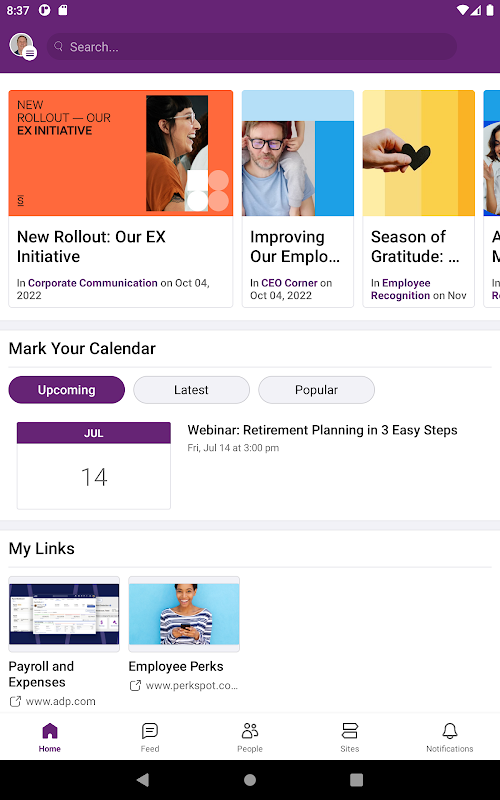
Task: Open the Payroll and Expenses thumbnail
Action: click(x=64, y=614)
